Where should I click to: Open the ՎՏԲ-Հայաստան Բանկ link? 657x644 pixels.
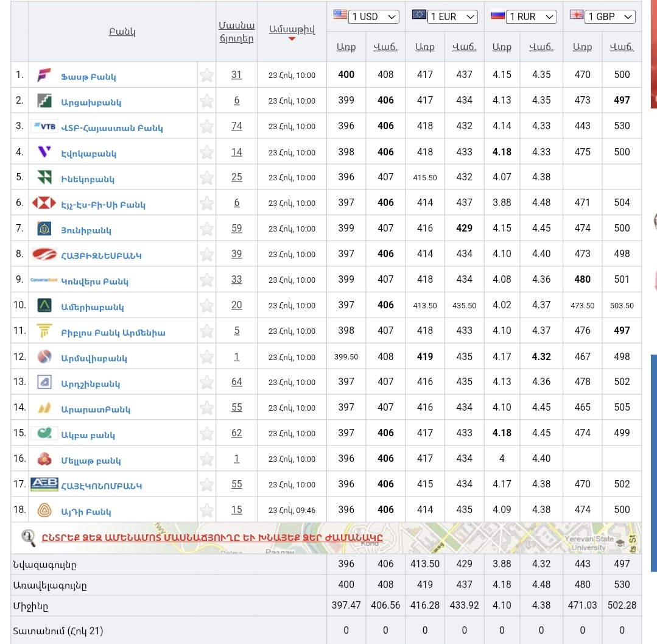click(112, 128)
